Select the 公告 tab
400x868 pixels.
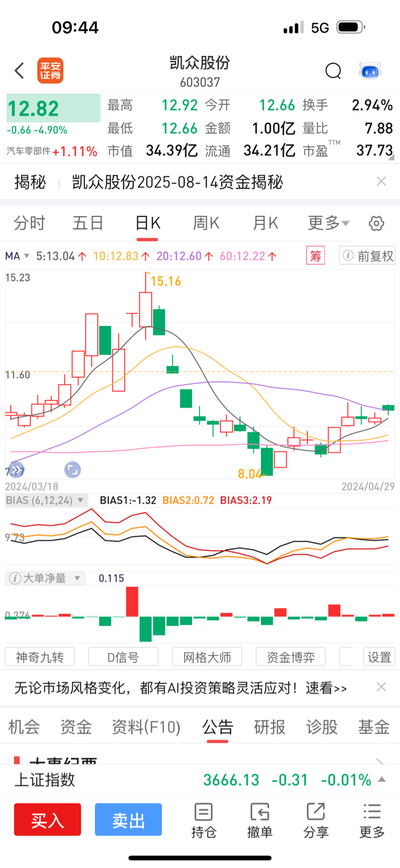(218, 727)
